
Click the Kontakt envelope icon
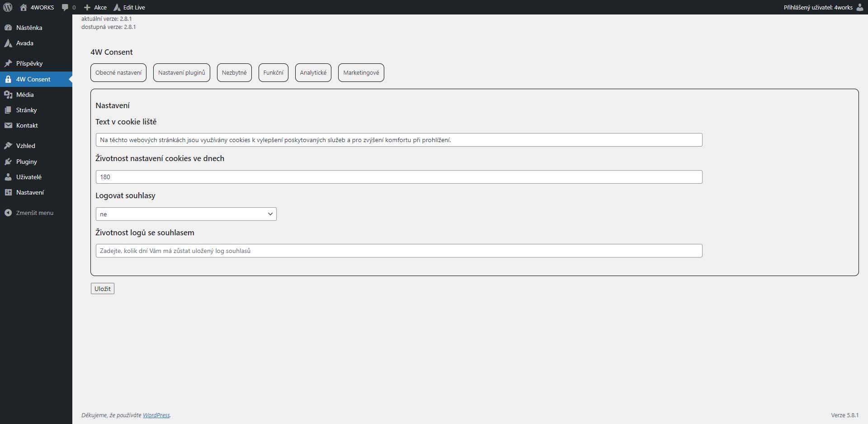click(8, 125)
